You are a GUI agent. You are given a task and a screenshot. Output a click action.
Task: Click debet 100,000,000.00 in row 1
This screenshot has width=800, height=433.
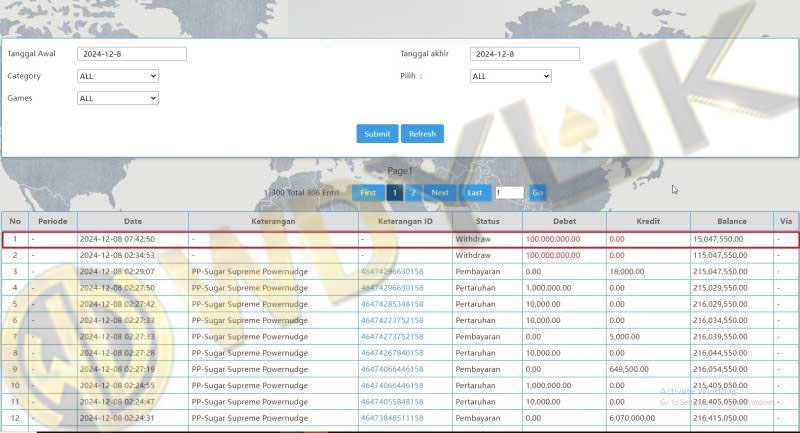[x=553, y=239]
